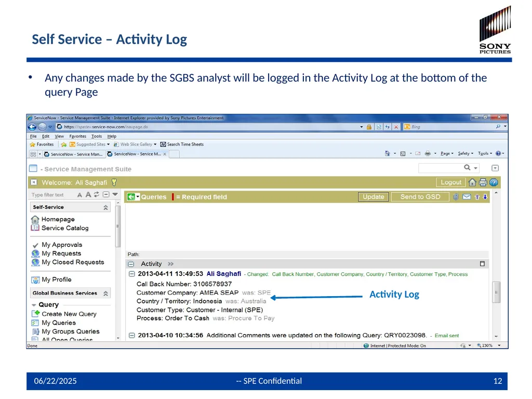Open IE Help question mark icon
532x399 pixels.
click(498, 153)
